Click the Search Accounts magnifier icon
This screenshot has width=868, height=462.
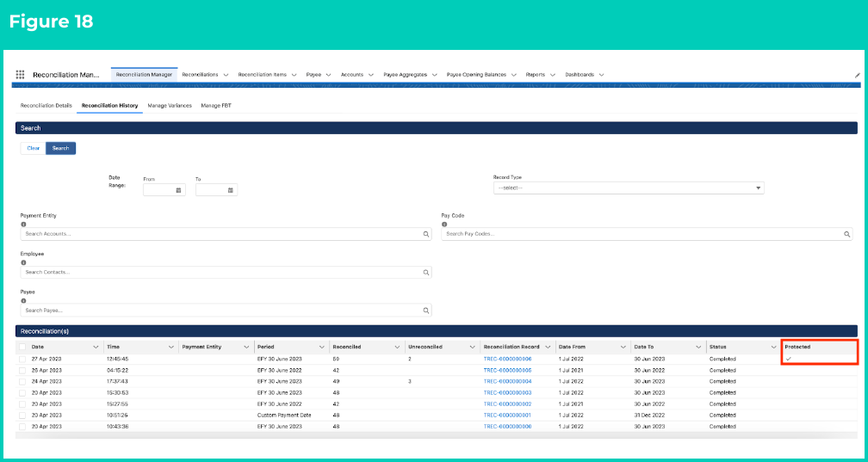click(425, 234)
